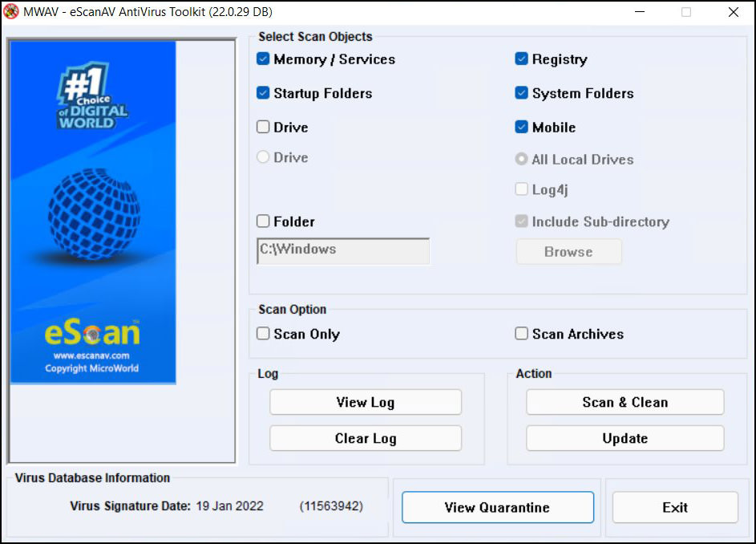756x544 pixels.
Task: Tick the Log4j checkbox
Action: [x=521, y=189]
